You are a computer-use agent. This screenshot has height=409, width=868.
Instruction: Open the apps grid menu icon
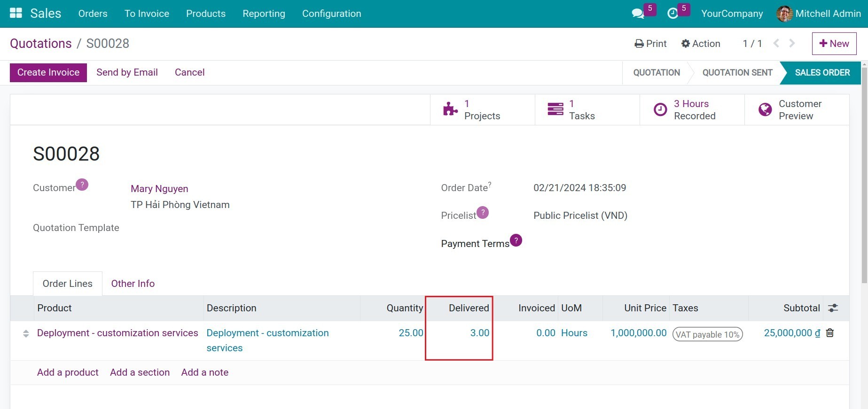tap(16, 13)
